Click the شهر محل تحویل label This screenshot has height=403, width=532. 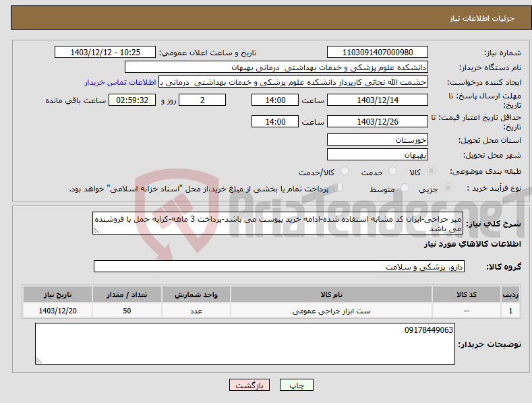pyautogui.click(x=492, y=155)
